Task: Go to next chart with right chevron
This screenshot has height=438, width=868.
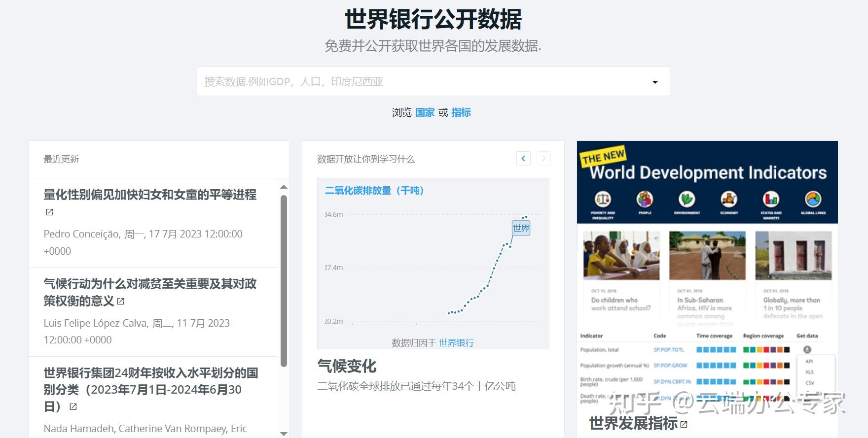Action: 543,158
